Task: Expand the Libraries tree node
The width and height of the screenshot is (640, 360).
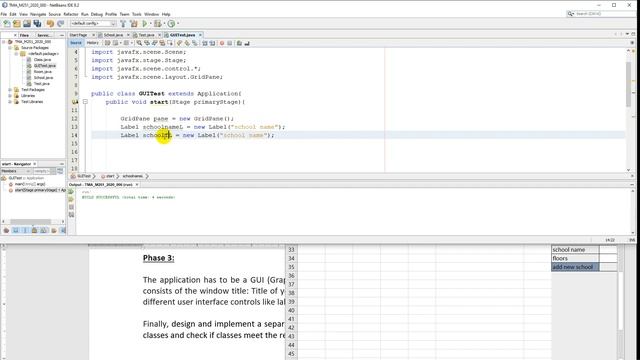Action: coord(10,96)
